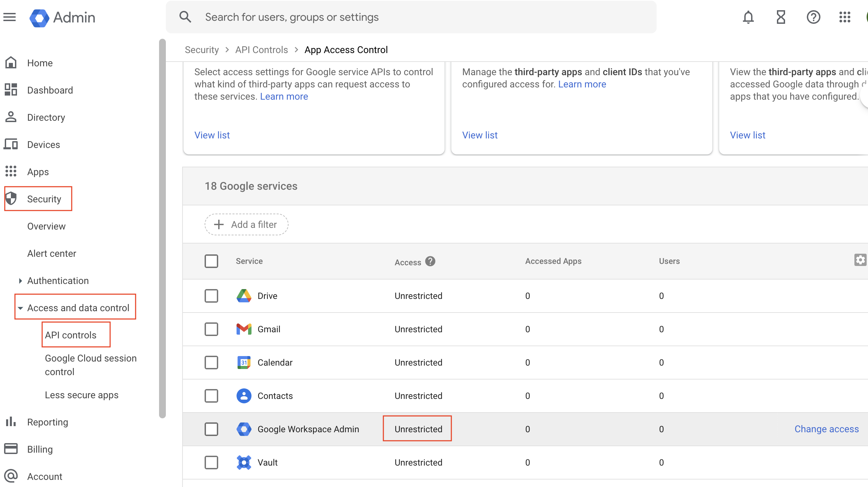The height and width of the screenshot is (487, 868).
Task: Click the Calendar service icon
Action: (x=244, y=362)
